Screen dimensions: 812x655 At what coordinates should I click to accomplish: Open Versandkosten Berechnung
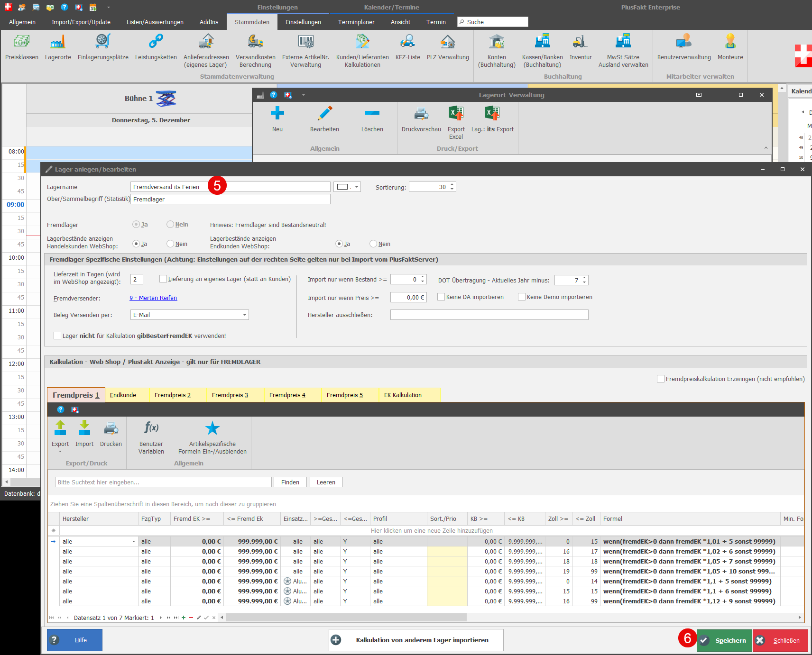point(255,51)
